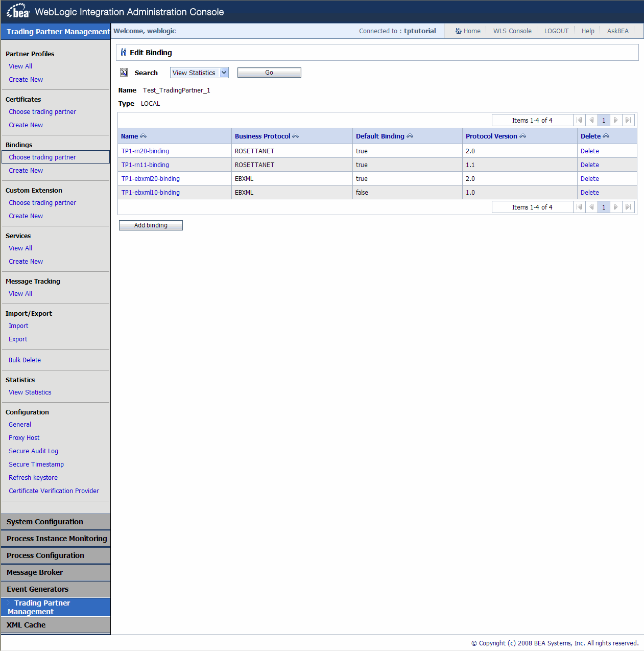This screenshot has height=651, width=644.
Task: Go to next page in bottom pager
Action: [616, 207]
